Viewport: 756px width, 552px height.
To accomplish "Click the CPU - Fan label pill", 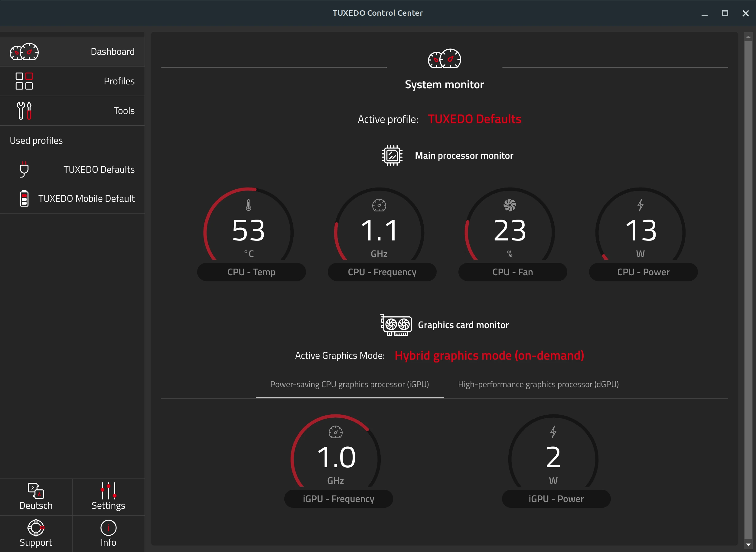I will [x=513, y=272].
